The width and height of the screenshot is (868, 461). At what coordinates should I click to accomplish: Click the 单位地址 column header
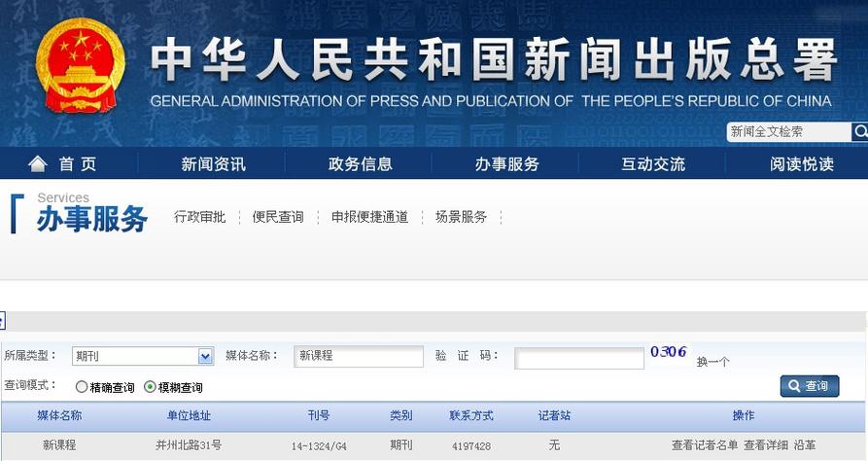[189, 415]
